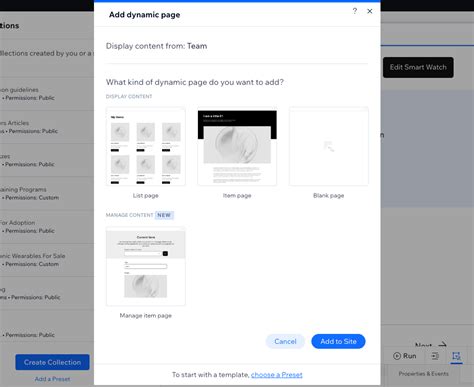Click the Edit Smart Watch button
This screenshot has height=387, width=474.
(x=418, y=67)
